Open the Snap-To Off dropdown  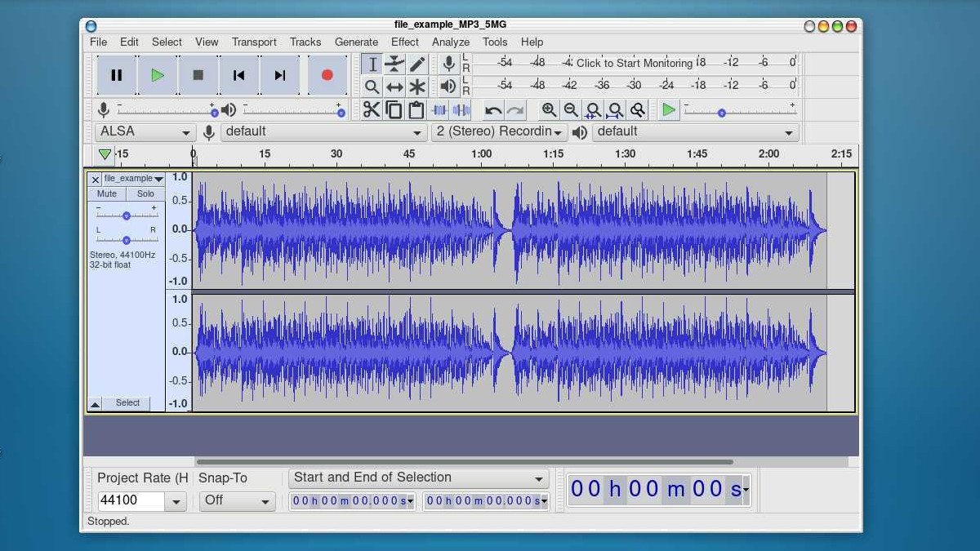(238, 501)
